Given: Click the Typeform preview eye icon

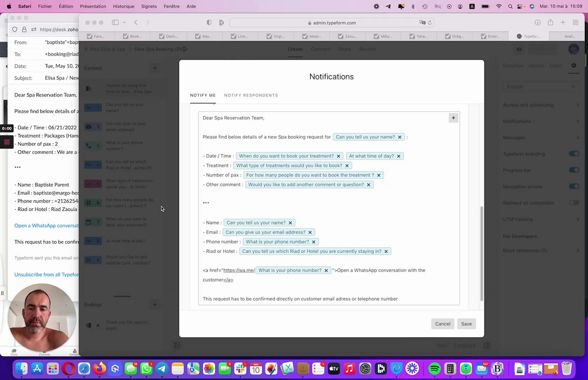Looking at the screenshot, I should coord(519,50).
